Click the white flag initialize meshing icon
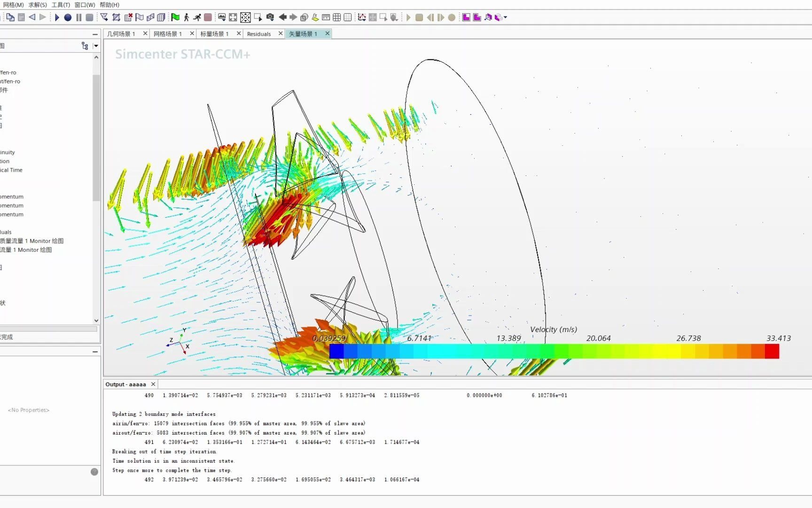Viewport: 812px width, 508px height. point(139,17)
